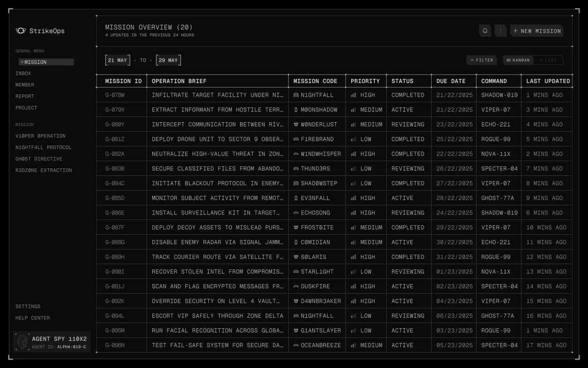Image resolution: width=588 pixels, height=368 pixels.
Task: Click the priority bars icon in row G-078W
Action: 354,95
